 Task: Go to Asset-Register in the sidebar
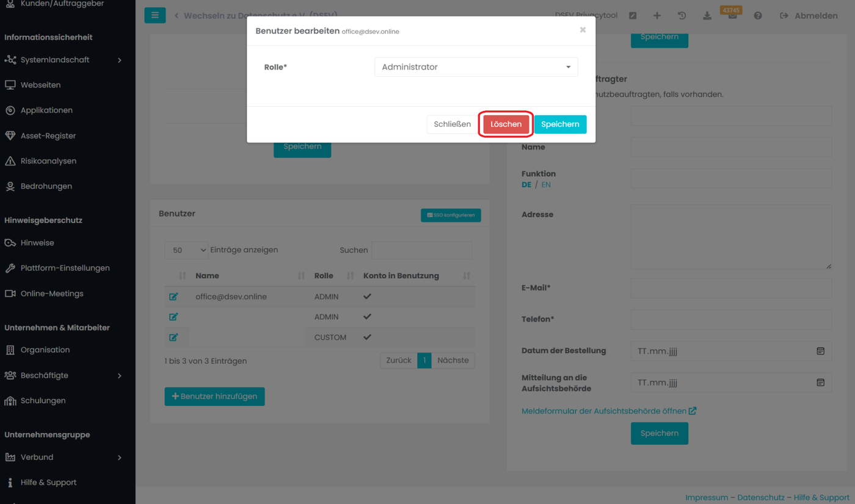point(48,135)
